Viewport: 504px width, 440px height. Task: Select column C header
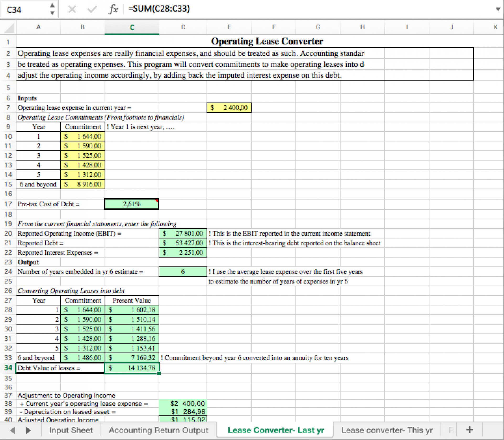tap(132, 27)
